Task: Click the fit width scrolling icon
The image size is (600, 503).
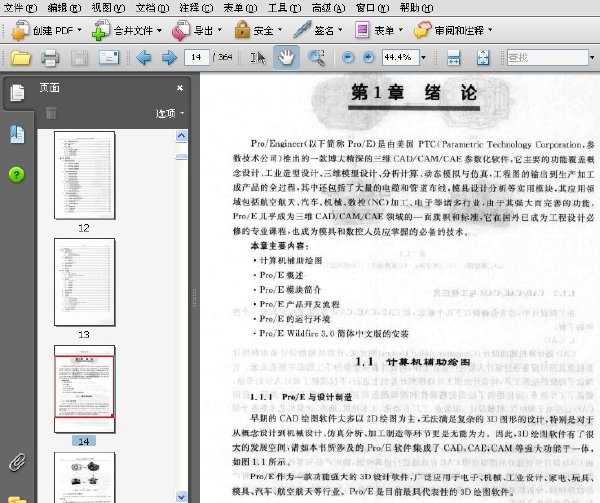Action: click(x=453, y=58)
